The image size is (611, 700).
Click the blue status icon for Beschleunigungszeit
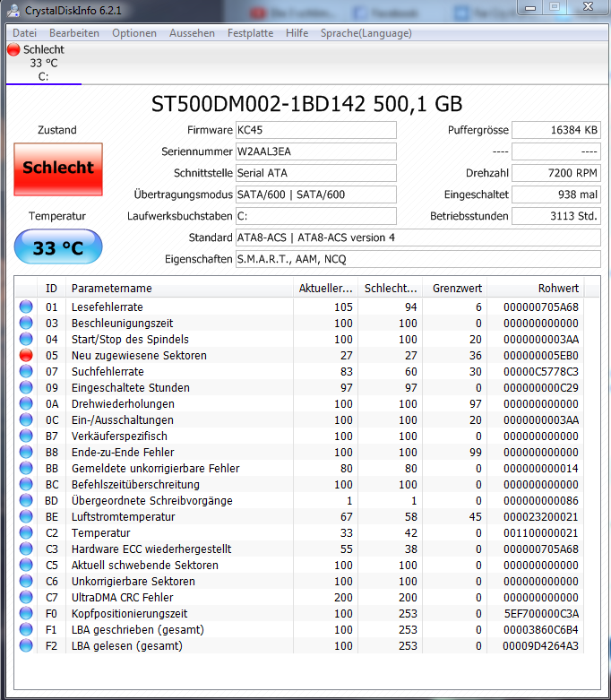(x=26, y=323)
